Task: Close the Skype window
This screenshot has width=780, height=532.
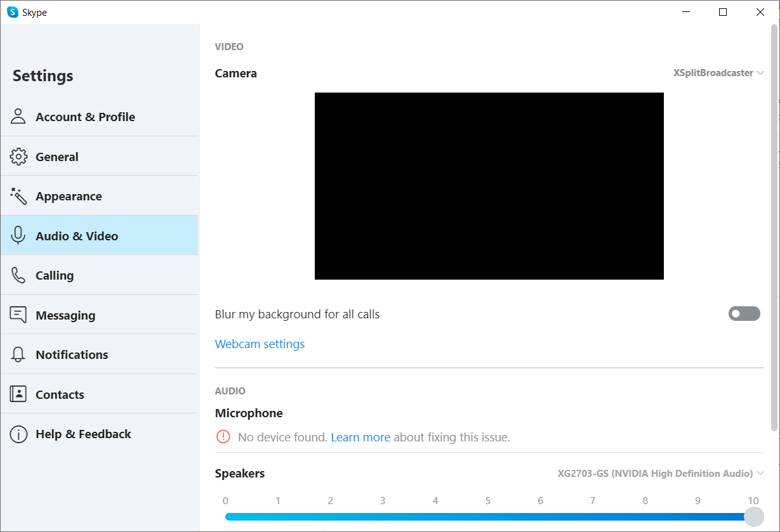Action: (760, 12)
